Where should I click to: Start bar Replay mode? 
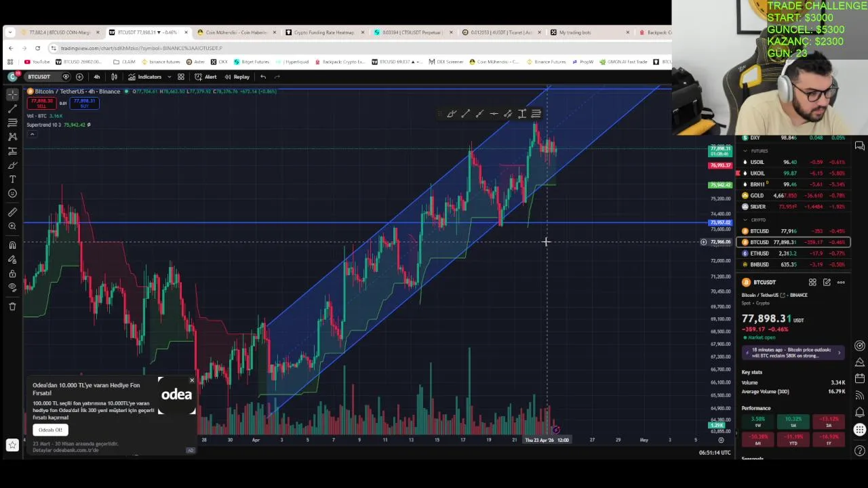(237, 77)
